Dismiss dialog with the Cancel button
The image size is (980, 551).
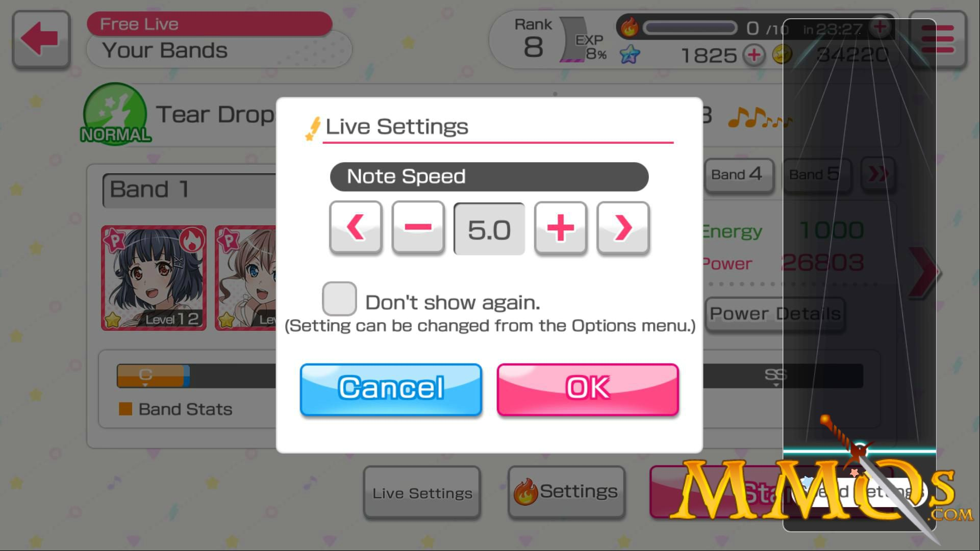(391, 389)
